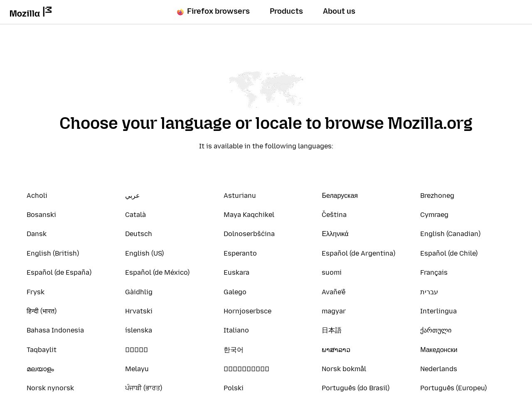Select Español (de México) locale

[157, 272]
